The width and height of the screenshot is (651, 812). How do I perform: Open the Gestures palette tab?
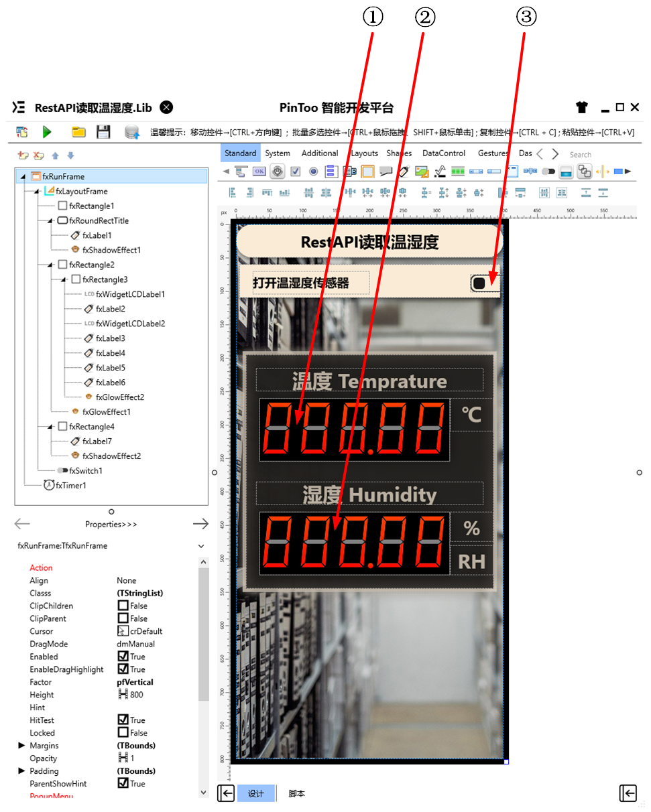pyautogui.click(x=493, y=153)
